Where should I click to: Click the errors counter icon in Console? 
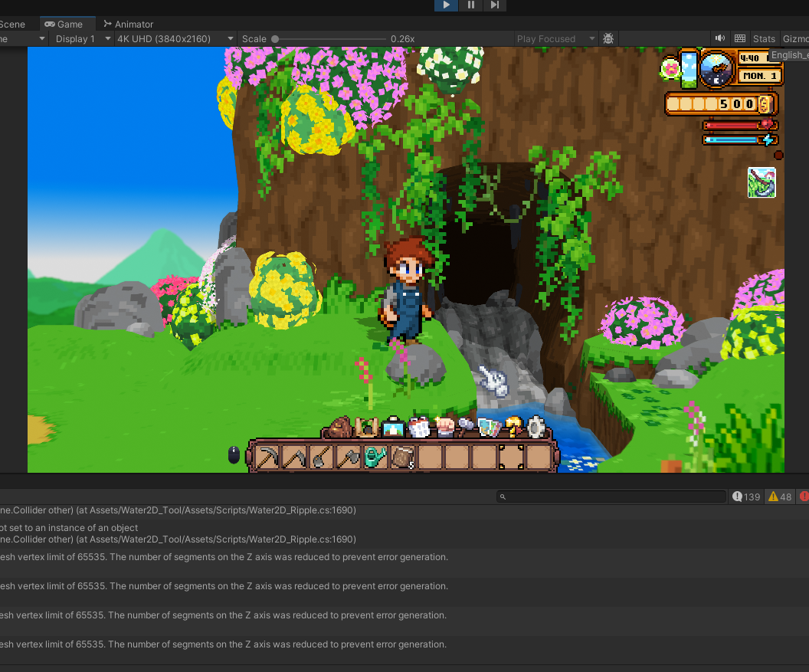point(804,497)
